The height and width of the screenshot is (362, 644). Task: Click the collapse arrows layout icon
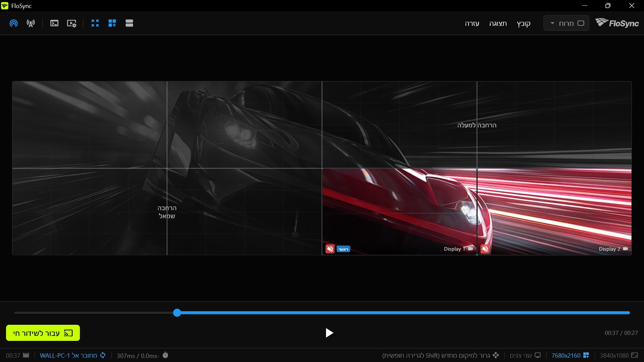point(95,23)
